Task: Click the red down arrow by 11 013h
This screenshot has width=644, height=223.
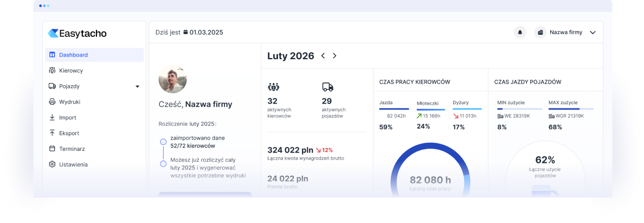Action: click(455, 116)
